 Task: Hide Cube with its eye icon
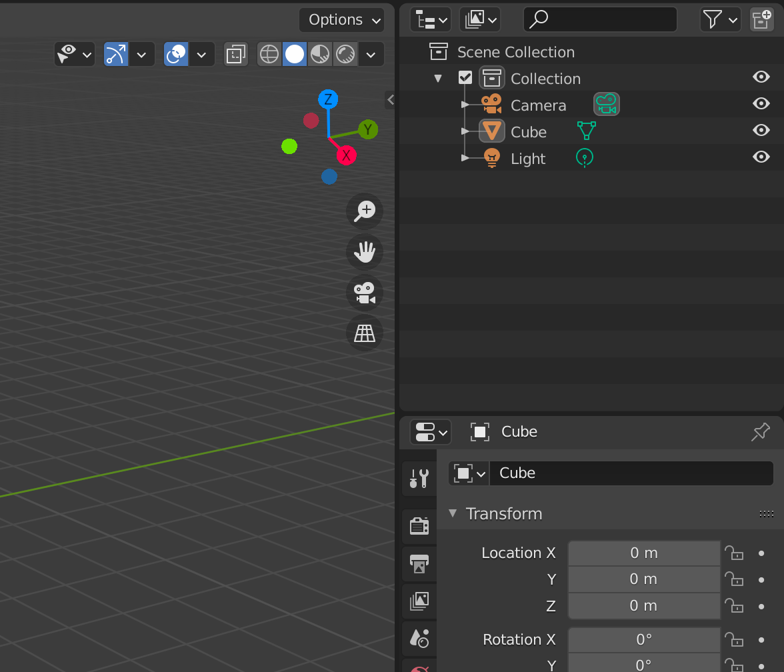pyautogui.click(x=761, y=130)
